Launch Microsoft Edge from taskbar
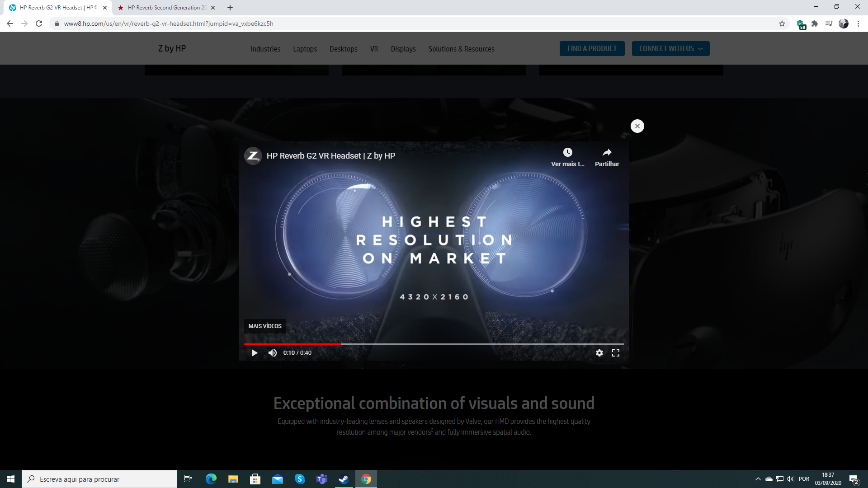The height and width of the screenshot is (488, 868). click(211, 479)
